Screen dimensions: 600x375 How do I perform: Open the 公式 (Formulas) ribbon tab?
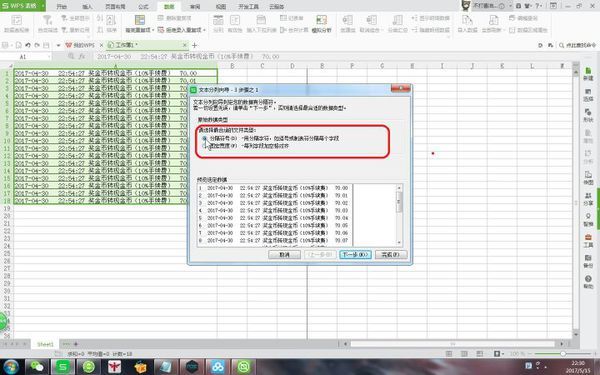click(143, 7)
